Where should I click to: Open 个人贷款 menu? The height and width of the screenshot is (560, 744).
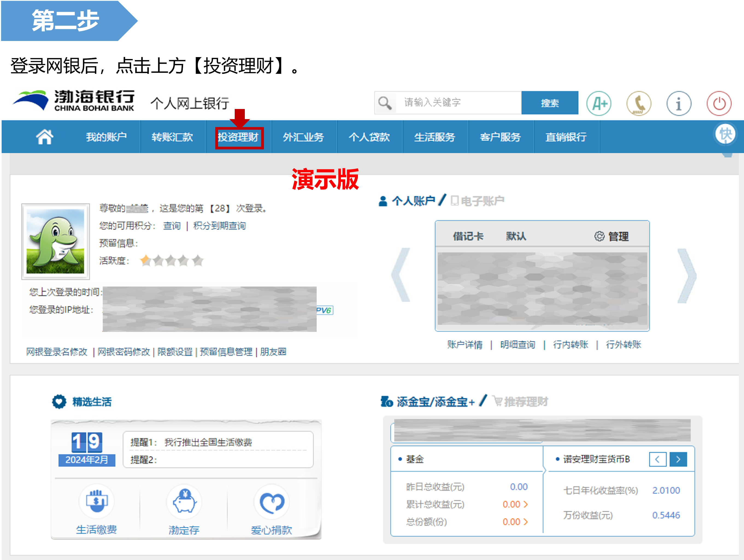pyautogui.click(x=369, y=137)
